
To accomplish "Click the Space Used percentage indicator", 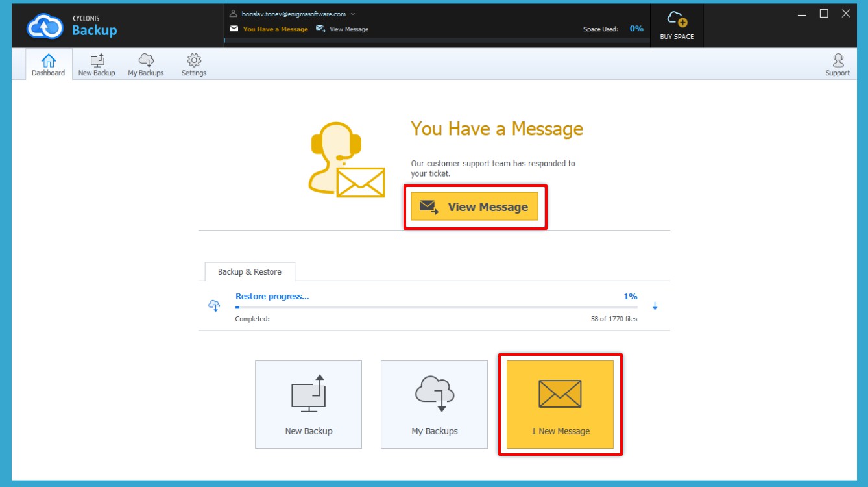I will point(636,29).
